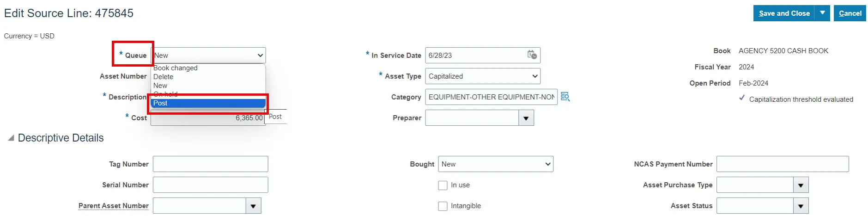Click the Category search icon
The image size is (868, 216).
(565, 97)
